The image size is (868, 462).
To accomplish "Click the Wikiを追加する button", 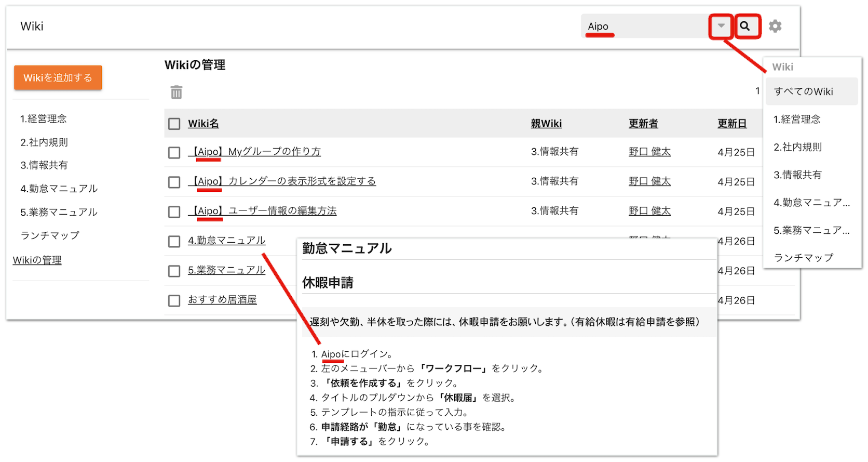I will (58, 77).
